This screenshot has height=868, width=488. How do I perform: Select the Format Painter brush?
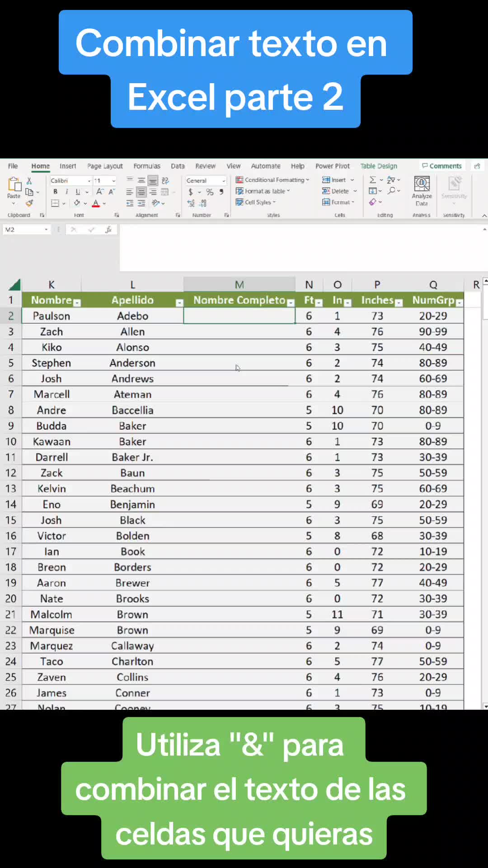pos(29,203)
